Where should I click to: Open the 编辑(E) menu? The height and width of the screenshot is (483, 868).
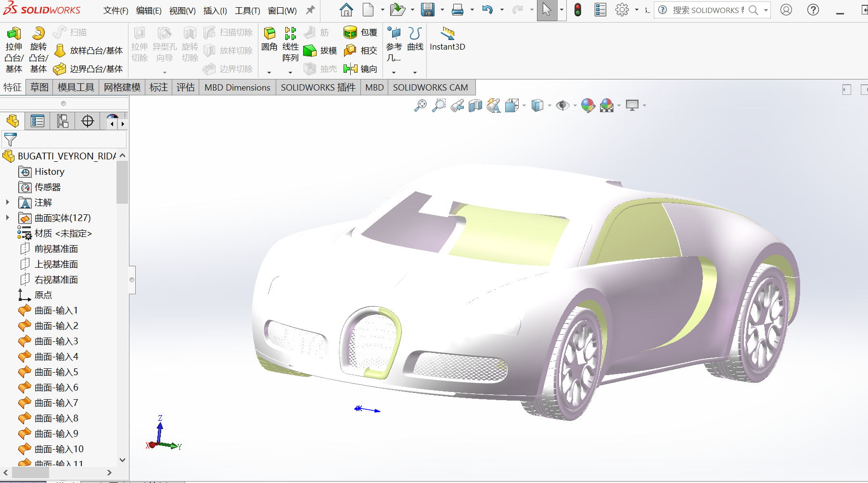[149, 10]
